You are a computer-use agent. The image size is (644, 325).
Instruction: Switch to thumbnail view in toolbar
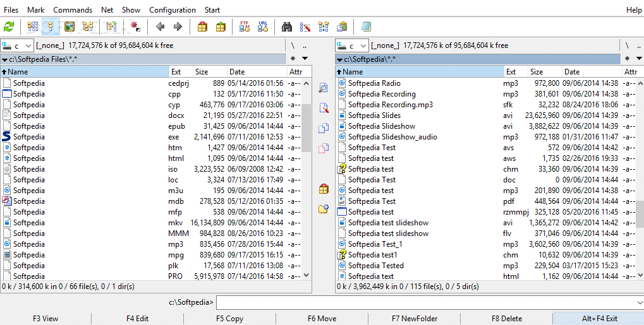click(70, 27)
